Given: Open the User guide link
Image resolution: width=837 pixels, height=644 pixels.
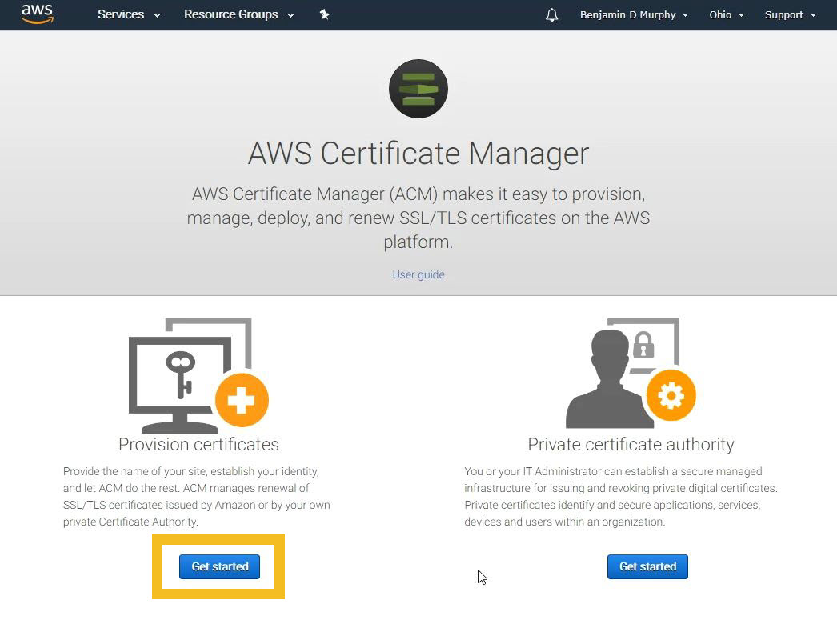Looking at the screenshot, I should [418, 274].
